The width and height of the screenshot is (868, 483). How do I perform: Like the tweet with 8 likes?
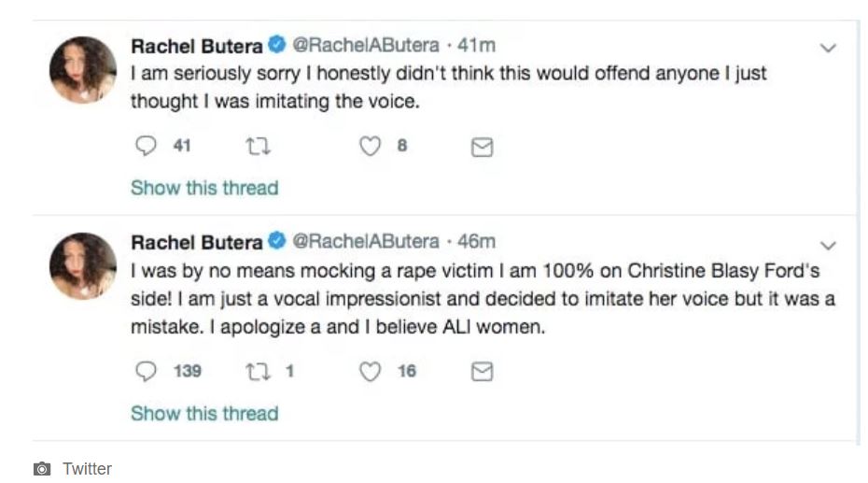coord(371,147)
